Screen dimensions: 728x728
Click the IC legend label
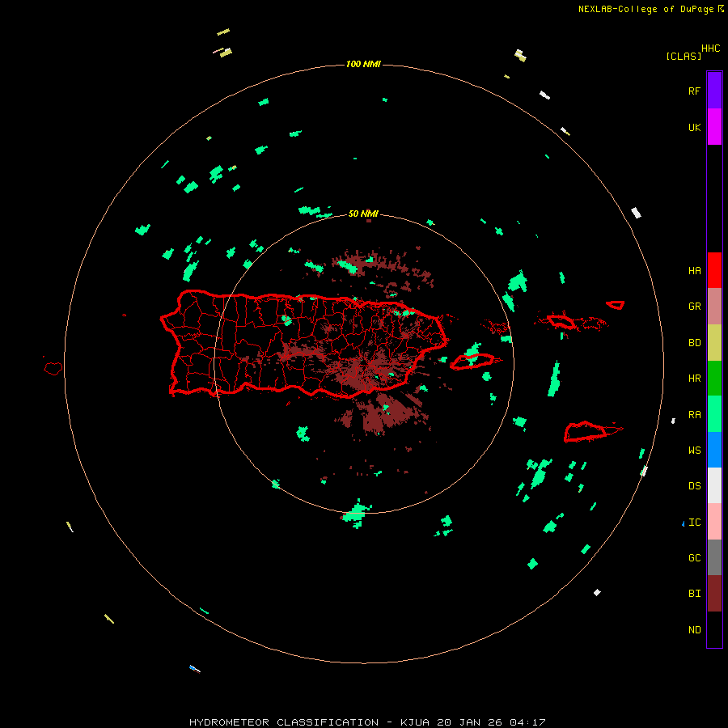coord(694,523)
